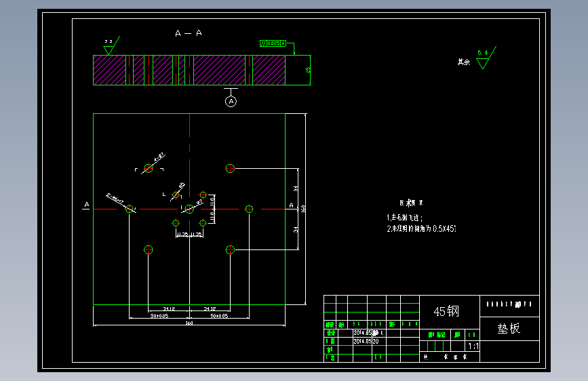The image size is (588, 381).
Task: Click the "垫板" part name in title block
Action: coord(509,329)
